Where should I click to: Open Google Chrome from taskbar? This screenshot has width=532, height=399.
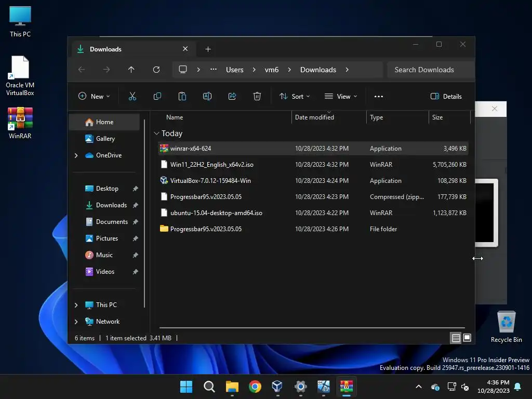tap(255, 387)
